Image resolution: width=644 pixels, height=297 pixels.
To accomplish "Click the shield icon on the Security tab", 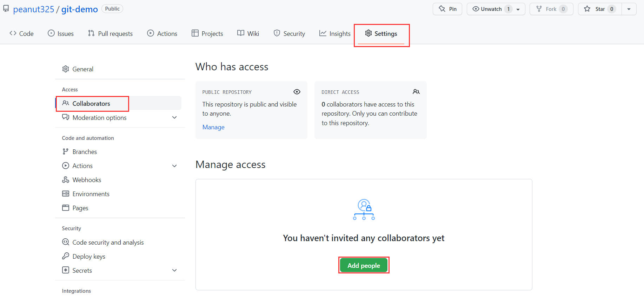I will click(277, 33).
